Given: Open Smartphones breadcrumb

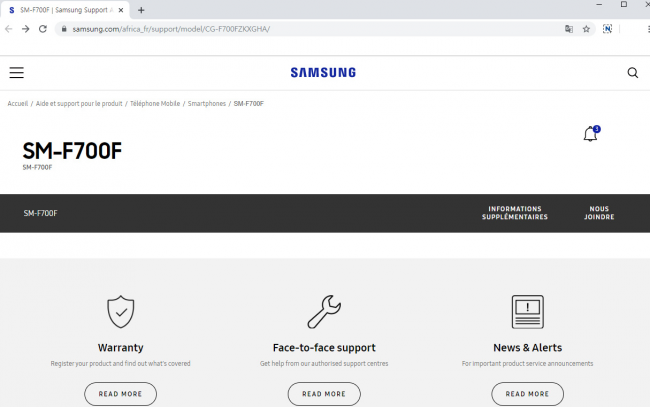Looking at the screenshot, I should [206, 104].
